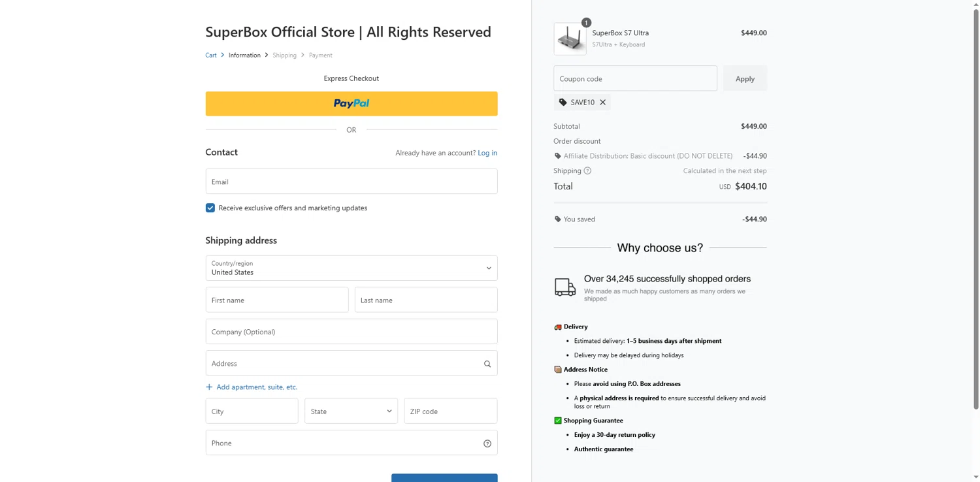This screenshot has width=980, height=482.
Task: Remove the SAVE10 coupon tag
Action: click(602, 103)
